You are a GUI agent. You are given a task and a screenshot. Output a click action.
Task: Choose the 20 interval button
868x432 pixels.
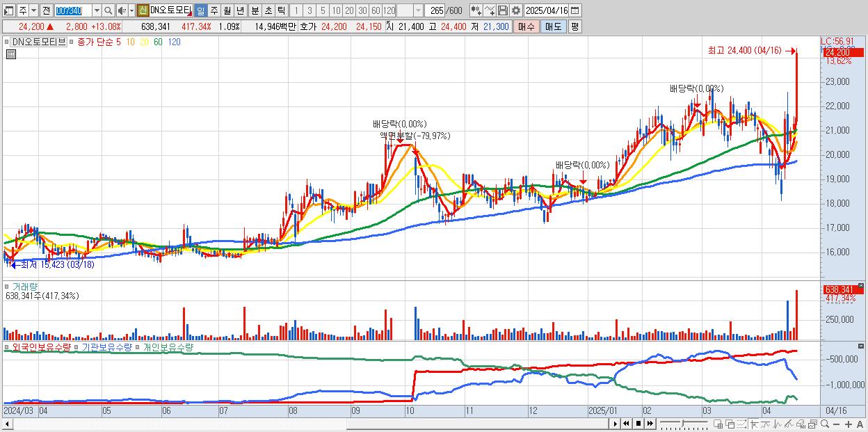click(x=349, y=11)
